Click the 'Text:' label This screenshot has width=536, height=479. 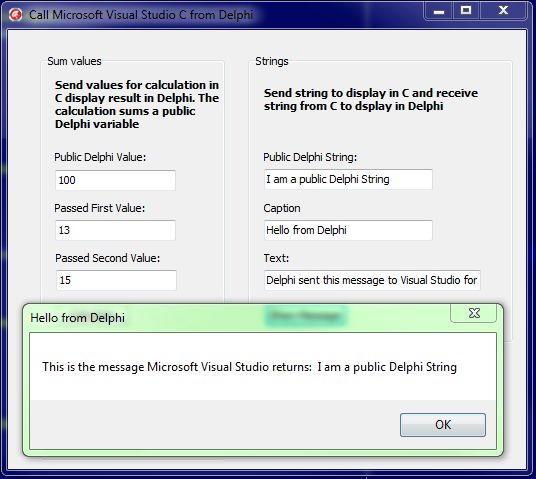coord(276,258)
